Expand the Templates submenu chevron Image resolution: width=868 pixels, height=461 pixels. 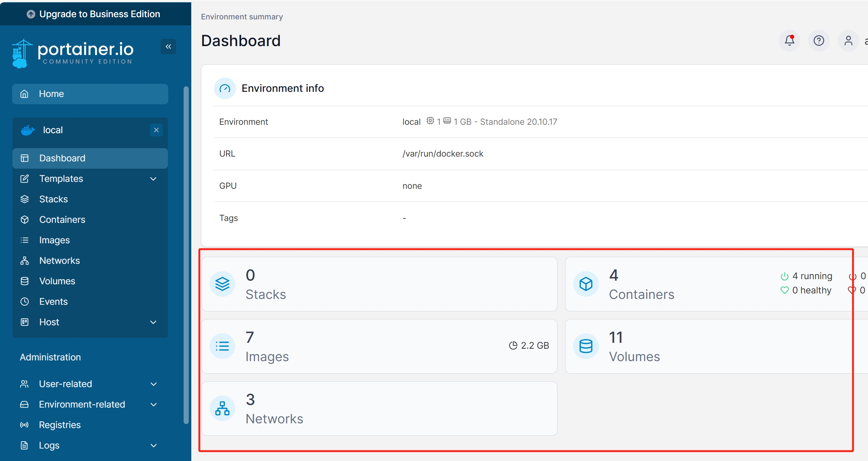coord(154,179)
